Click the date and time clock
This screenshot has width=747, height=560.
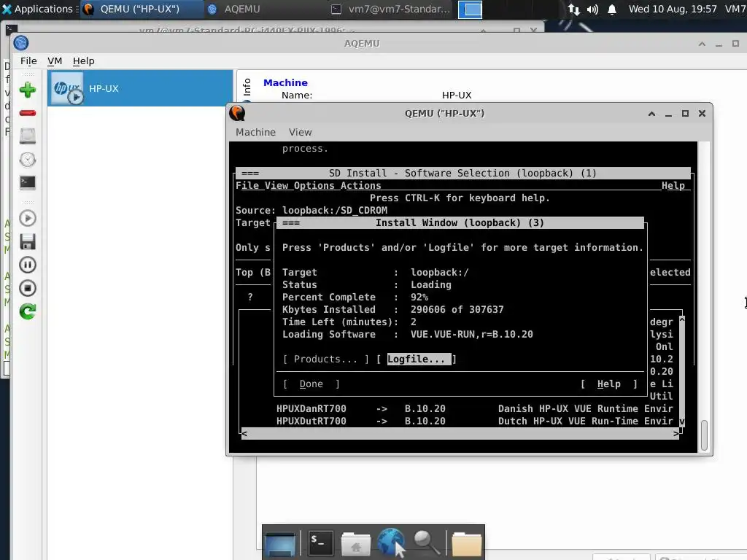click(673, 9)
